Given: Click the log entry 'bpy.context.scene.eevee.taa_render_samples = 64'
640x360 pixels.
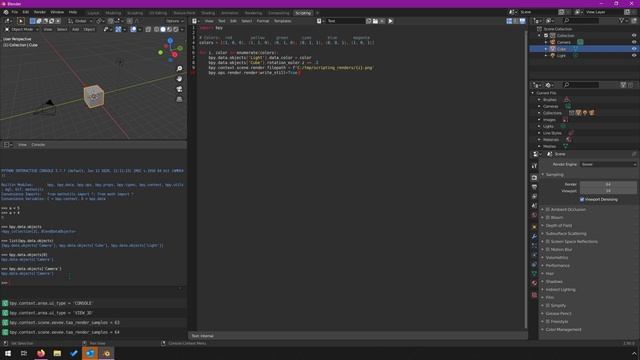Looking at the screenshot, I should 64,332.
